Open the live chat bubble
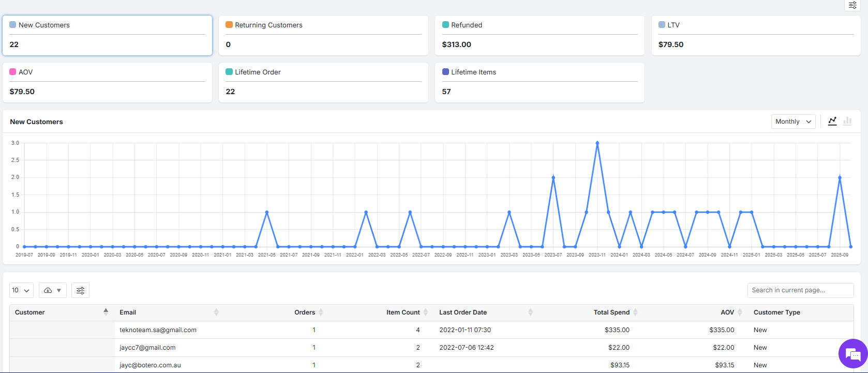 coord(852,354)
